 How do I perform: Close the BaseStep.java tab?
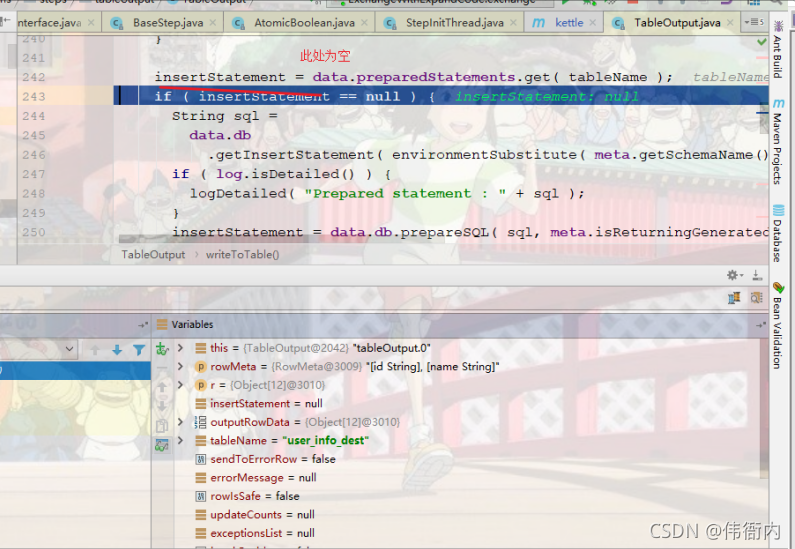pyautogui.click(x=213, y=23)
